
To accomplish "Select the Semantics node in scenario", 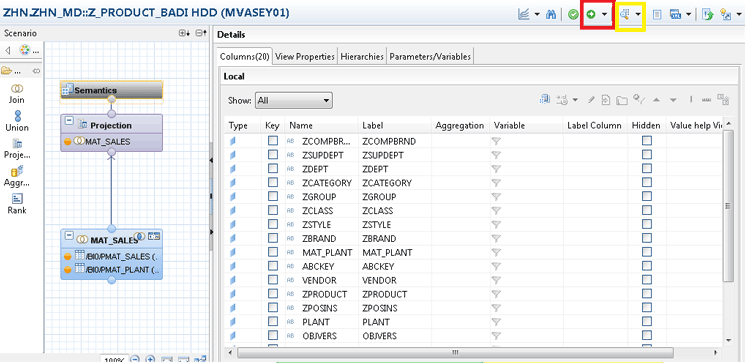I will tap(112, 90).
